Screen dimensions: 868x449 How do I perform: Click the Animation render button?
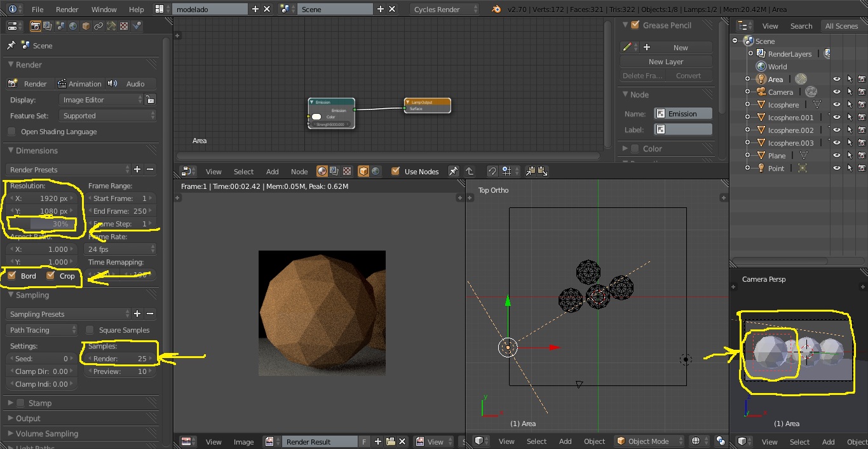point(79,84)
